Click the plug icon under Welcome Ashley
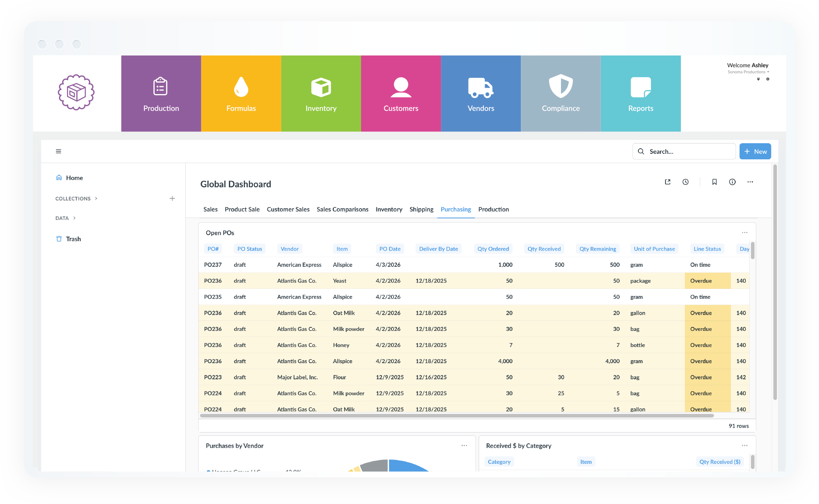Image resolution: width=819 pixels, height=504 pixels. pos(758,79)
